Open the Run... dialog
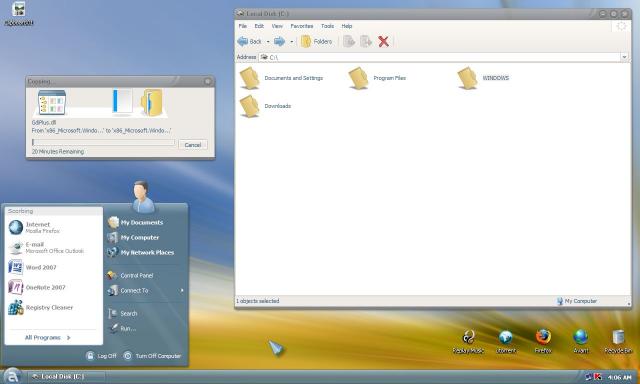Screen dimensions: 640x384 (x=122, y=329)
